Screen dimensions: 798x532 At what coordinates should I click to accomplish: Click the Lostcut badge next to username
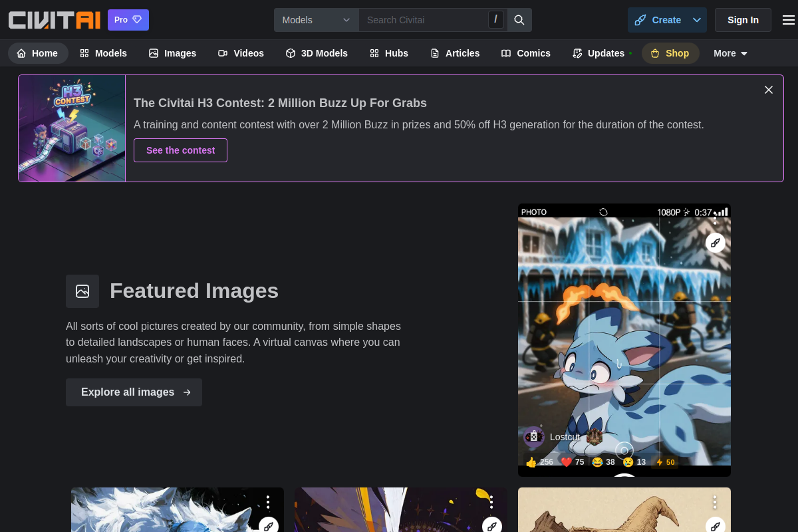click(x=595, y=437)
